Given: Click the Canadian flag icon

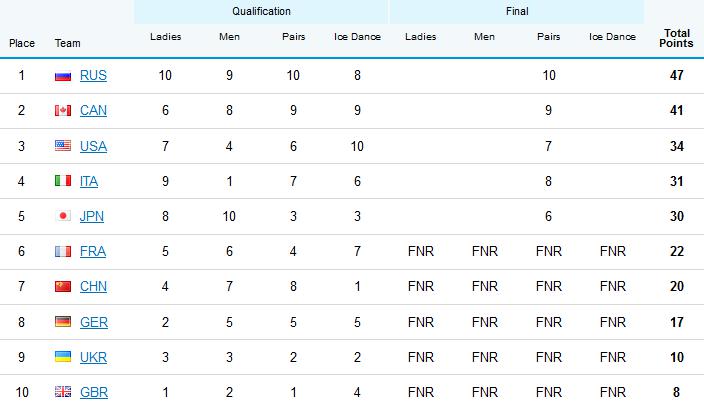Looking at the screenshot, I should pyautogui.click(x=63, y=111).
